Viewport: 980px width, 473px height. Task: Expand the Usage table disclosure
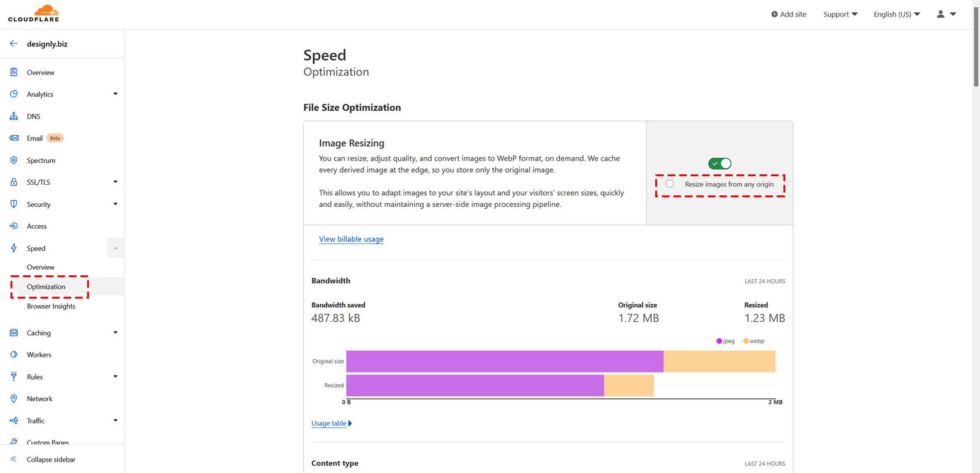[331, 423]
